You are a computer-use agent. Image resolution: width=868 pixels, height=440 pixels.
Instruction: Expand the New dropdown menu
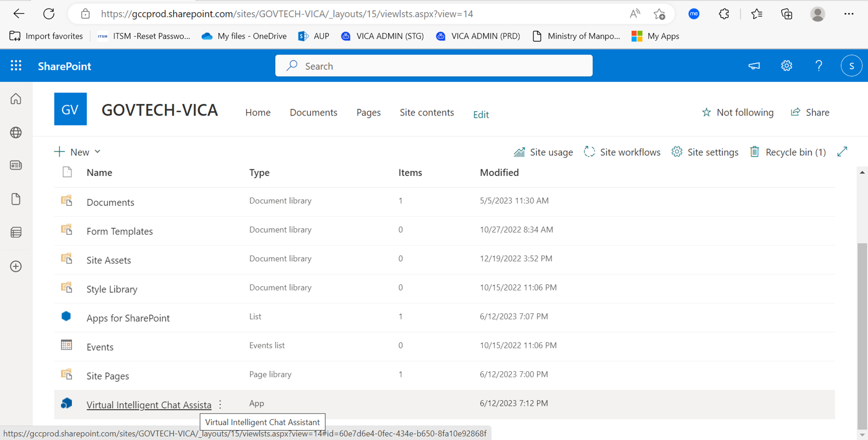78,152
